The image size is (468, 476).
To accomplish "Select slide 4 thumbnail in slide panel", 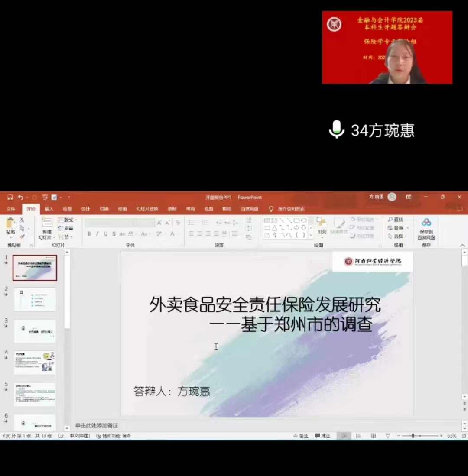I will pos(35,363).
